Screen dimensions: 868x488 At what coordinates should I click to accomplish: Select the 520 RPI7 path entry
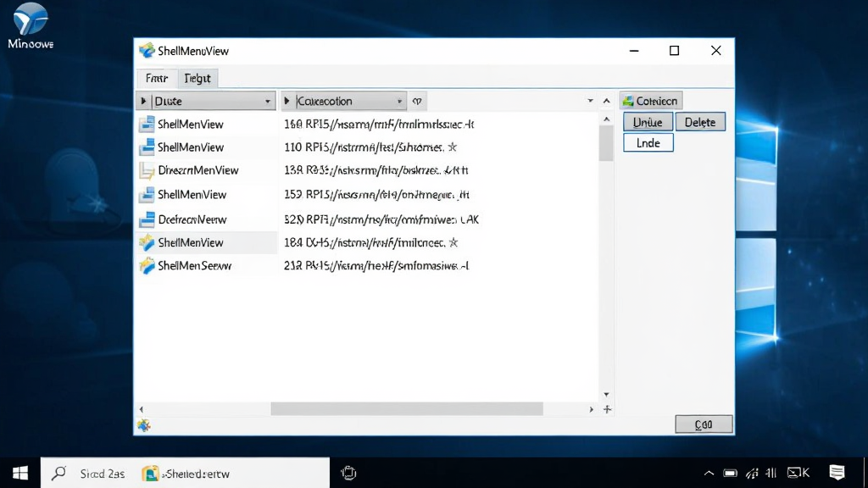(x=381, y=219)
